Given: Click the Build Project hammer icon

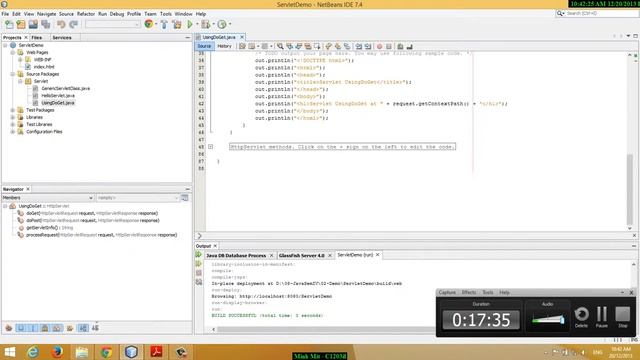Looking at the screenshot, I should coord(164,24).
